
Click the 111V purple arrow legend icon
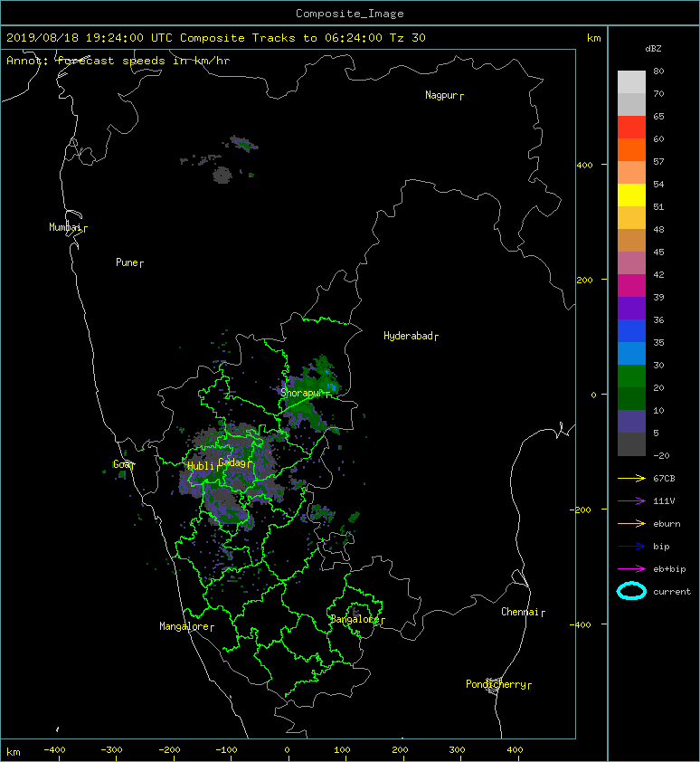point(631,501)
